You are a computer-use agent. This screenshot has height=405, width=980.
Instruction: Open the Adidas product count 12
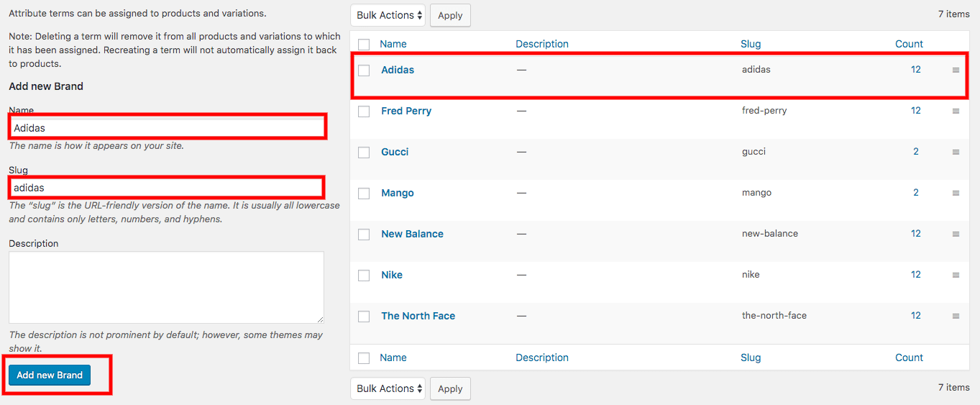(916, 70)
